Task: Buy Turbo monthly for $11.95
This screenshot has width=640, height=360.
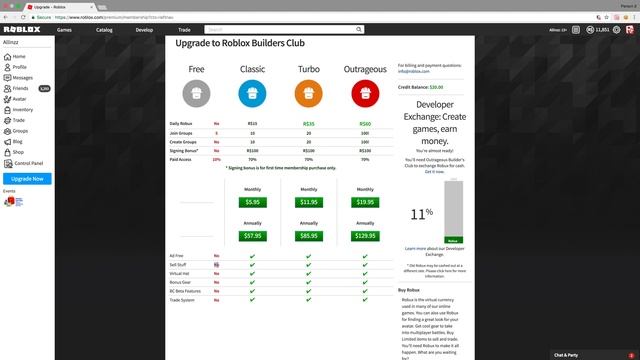Action: pyautogui.click(x=309, y=202)
